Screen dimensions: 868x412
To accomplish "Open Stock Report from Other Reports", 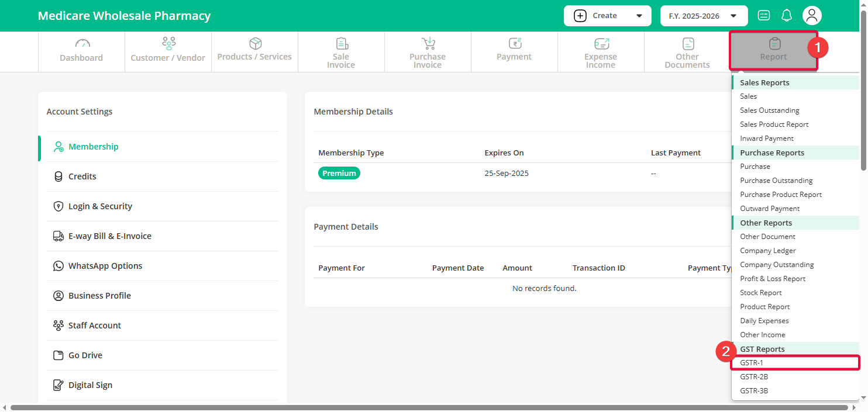I will [761, 293].
